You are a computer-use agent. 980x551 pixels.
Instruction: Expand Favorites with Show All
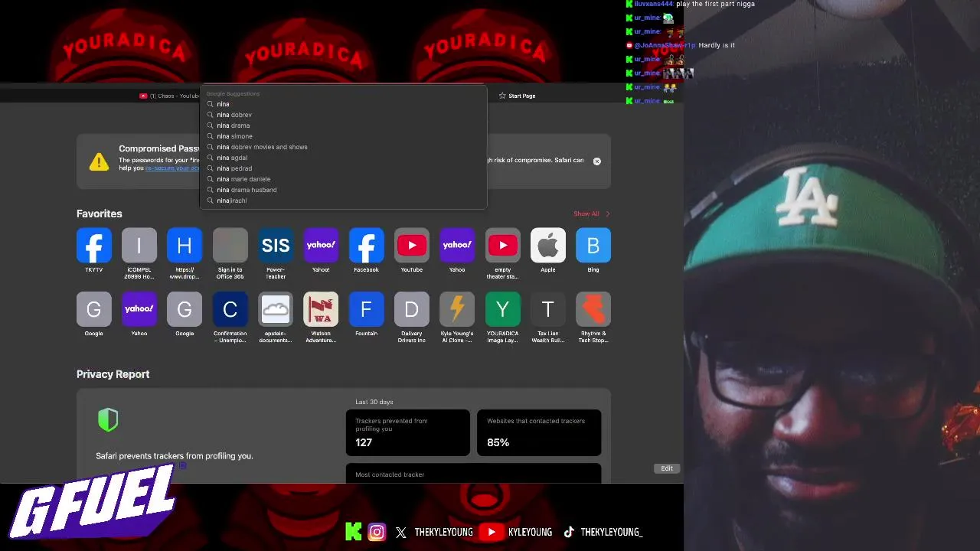click(x=592, y=214)
